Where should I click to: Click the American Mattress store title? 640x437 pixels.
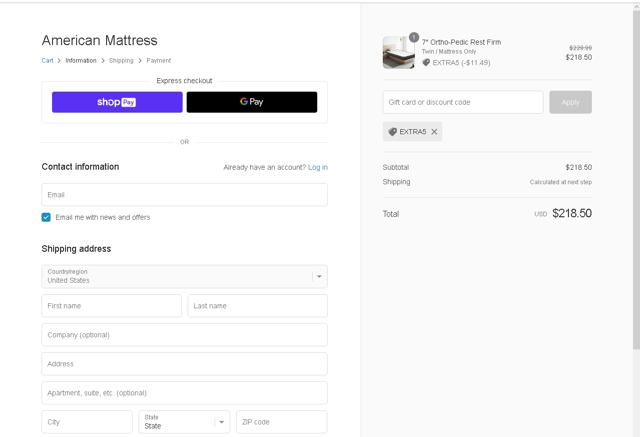(x=100, y=40)
